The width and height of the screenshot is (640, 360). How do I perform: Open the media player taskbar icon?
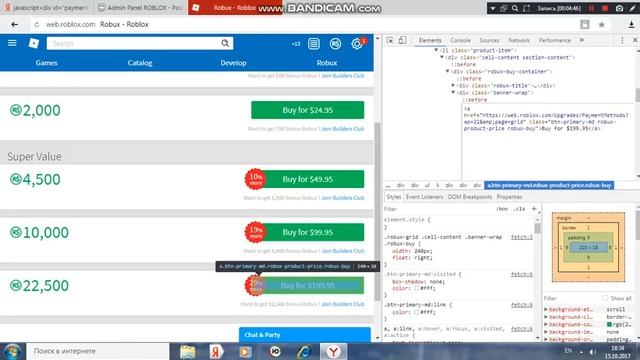pos(245,351)
